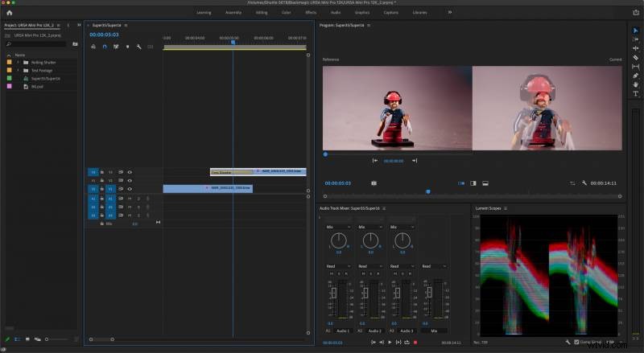644x353 pixels.
Task: Toggle insert sequences as nests icon
Action: point(93,47)
